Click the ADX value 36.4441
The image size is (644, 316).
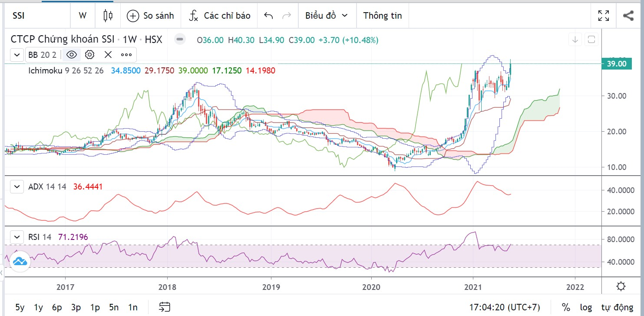87,187
